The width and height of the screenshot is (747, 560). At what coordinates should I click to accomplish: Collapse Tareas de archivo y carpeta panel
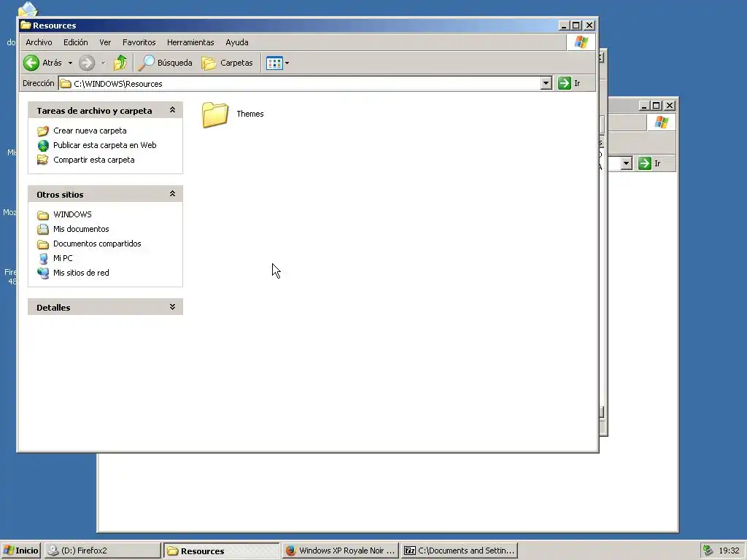tap(172, 111)
